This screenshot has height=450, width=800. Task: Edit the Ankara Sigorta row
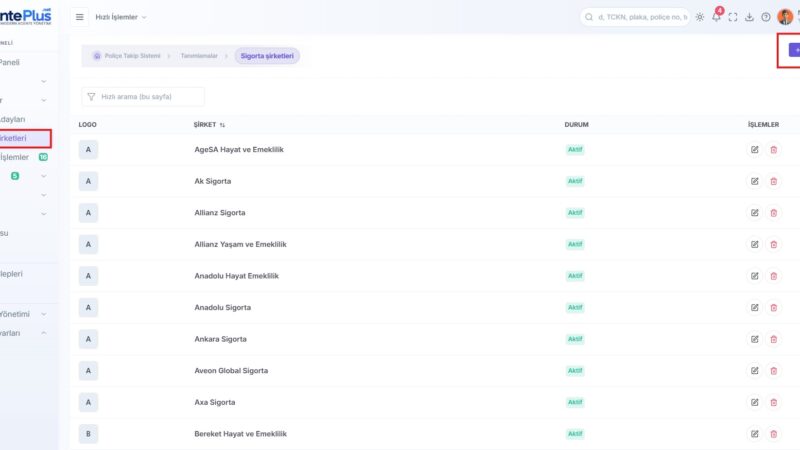[754, 339]
